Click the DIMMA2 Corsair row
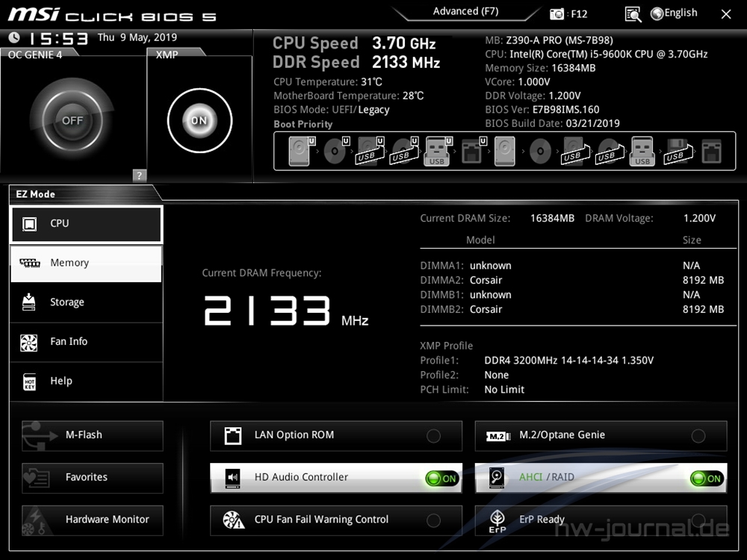 (571, 280)
